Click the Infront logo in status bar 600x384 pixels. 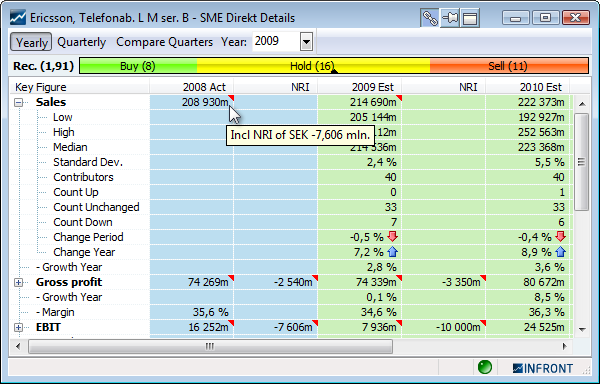pos(543,368)
